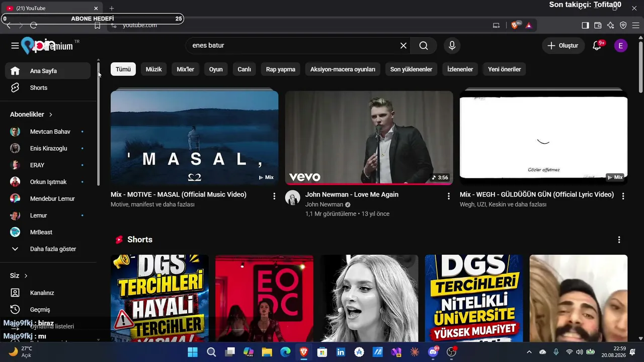
Task: Expand the Siz section
Action: pos(19,276)
